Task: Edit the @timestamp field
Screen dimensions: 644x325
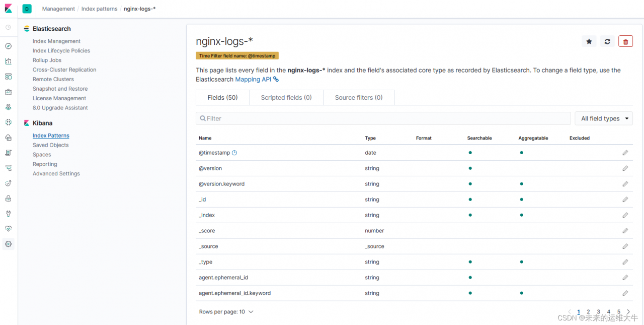Action: (x=625, y=153)
